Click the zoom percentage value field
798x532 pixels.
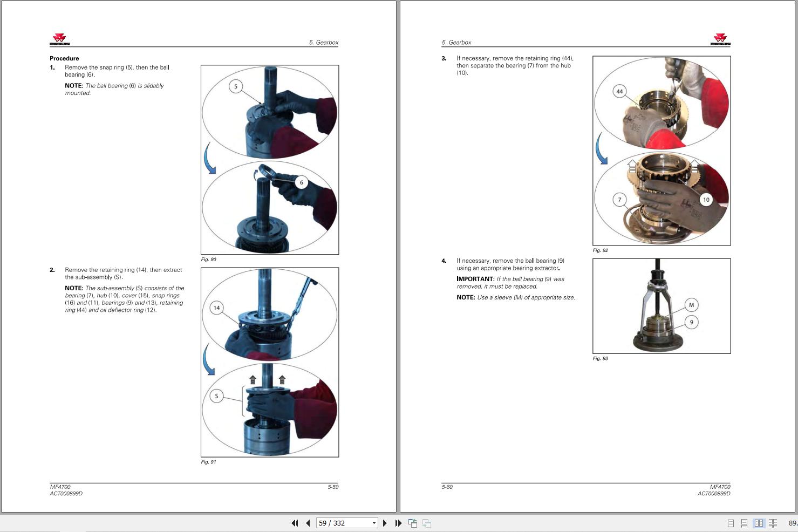(792, 523)
